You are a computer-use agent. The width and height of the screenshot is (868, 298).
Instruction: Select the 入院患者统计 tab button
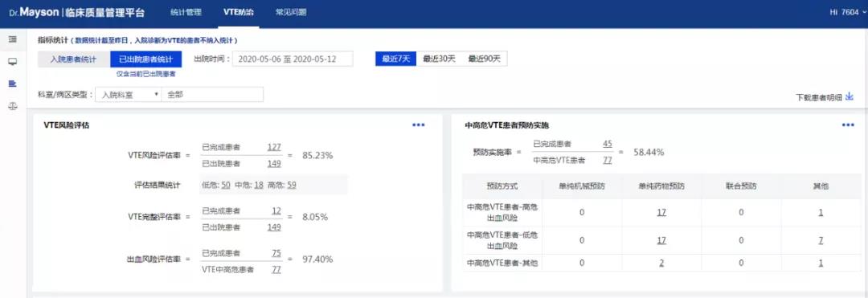coord(74,59)
